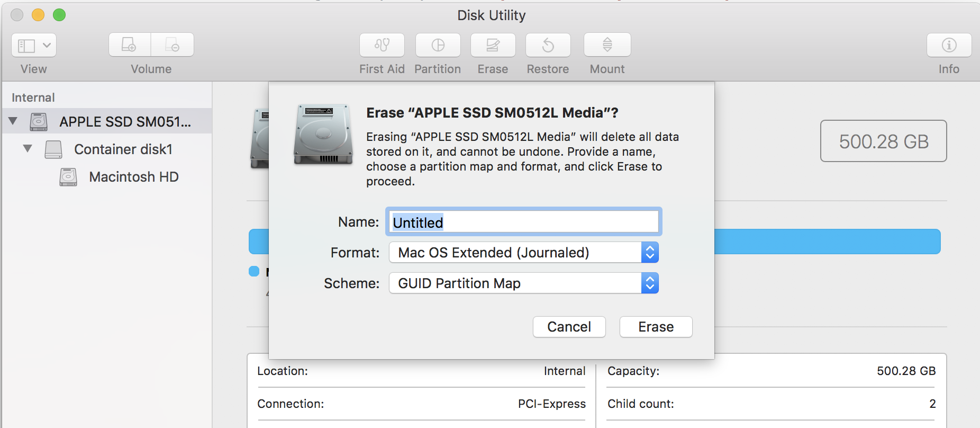Screen dimensions: 980x428
Task: Cancel the erase dialog
Action: (x=569, y=327)
